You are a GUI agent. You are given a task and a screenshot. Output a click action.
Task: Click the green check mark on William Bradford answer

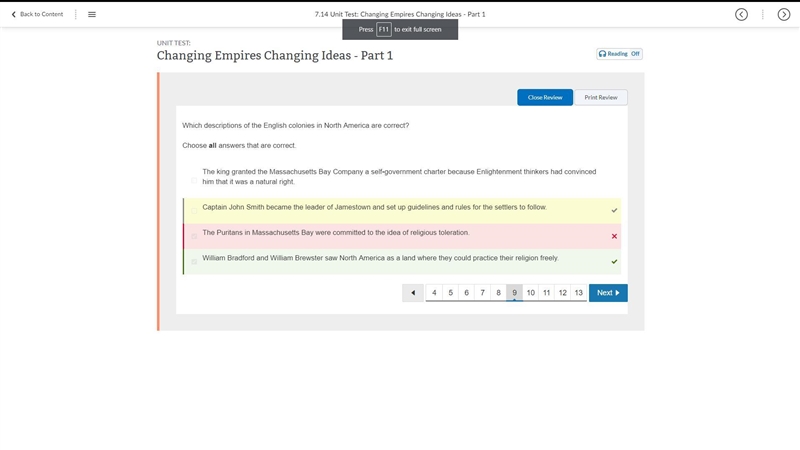(614, 262)
